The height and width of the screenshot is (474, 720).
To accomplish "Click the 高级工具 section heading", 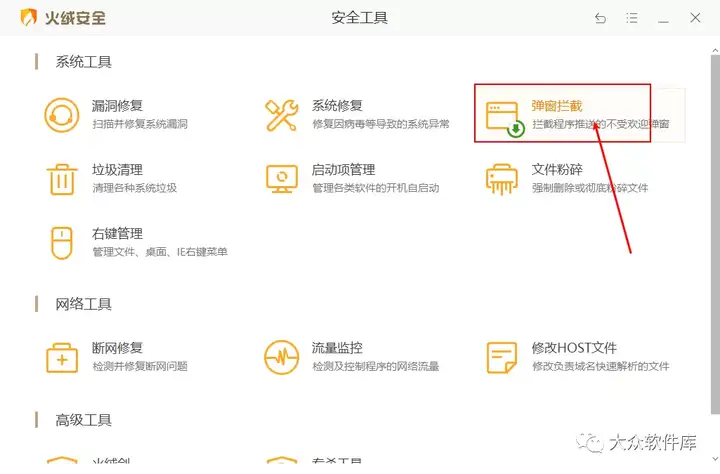I will coord(83,420).
